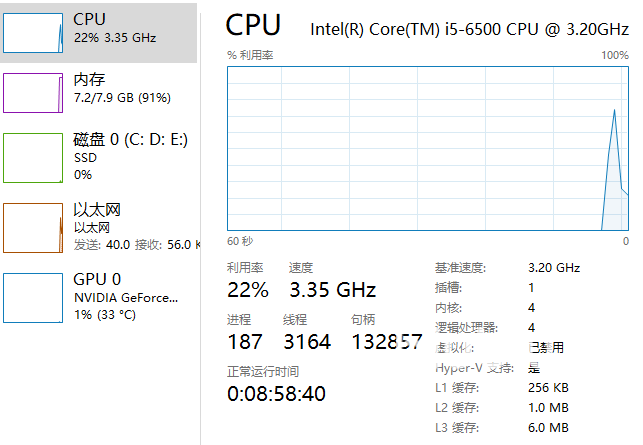The height and width of the screenshot is (445, 643).
Task: Select the CPU entry showing 22% 3.35 GHz
Action: 115,29
